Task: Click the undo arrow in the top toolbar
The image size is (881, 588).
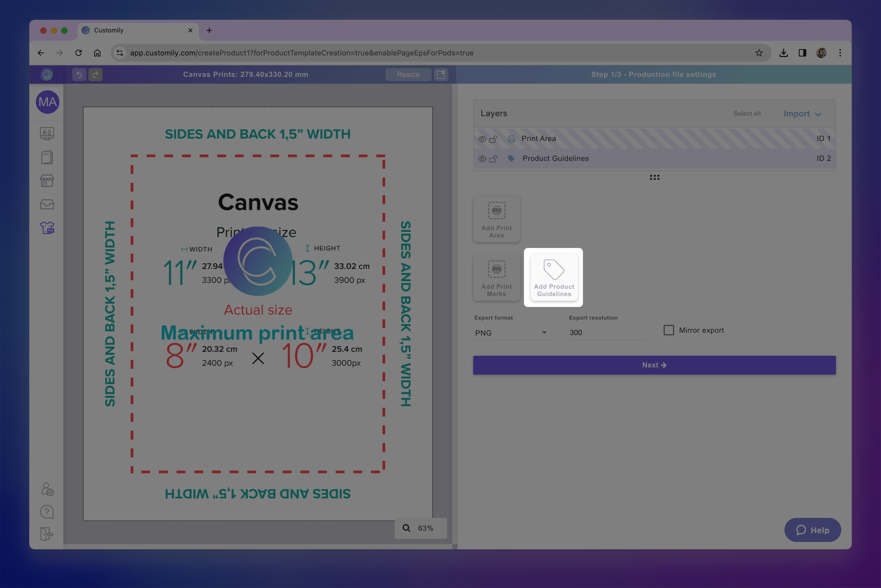Action: pyautogui.click(x=79, y=75)
